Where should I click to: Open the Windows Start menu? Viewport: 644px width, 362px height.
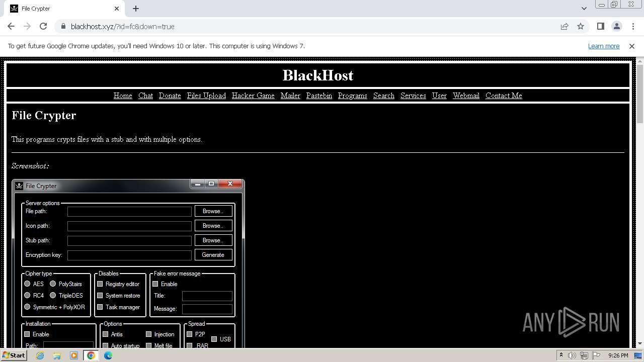(14, 355)
